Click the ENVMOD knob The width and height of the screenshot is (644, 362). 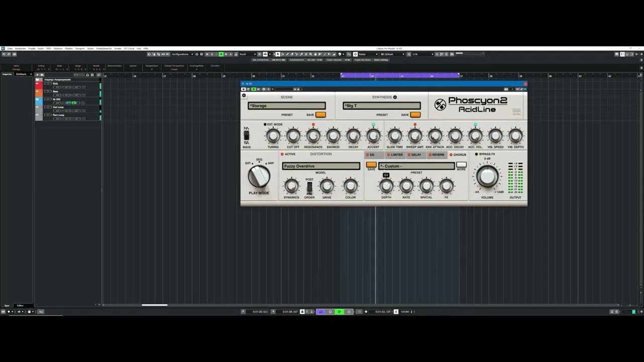pos(333,136)
